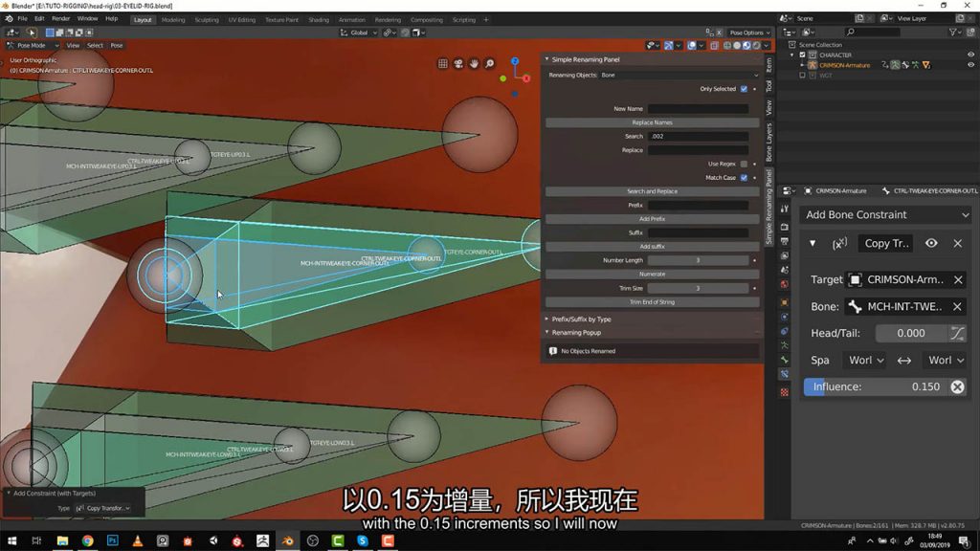Open Global transform orientation dropdown

[x=359, y=33]
